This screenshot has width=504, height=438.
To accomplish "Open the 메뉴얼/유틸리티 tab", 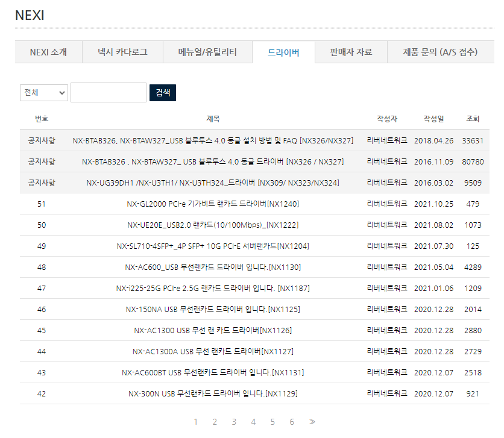I will 207,52.
